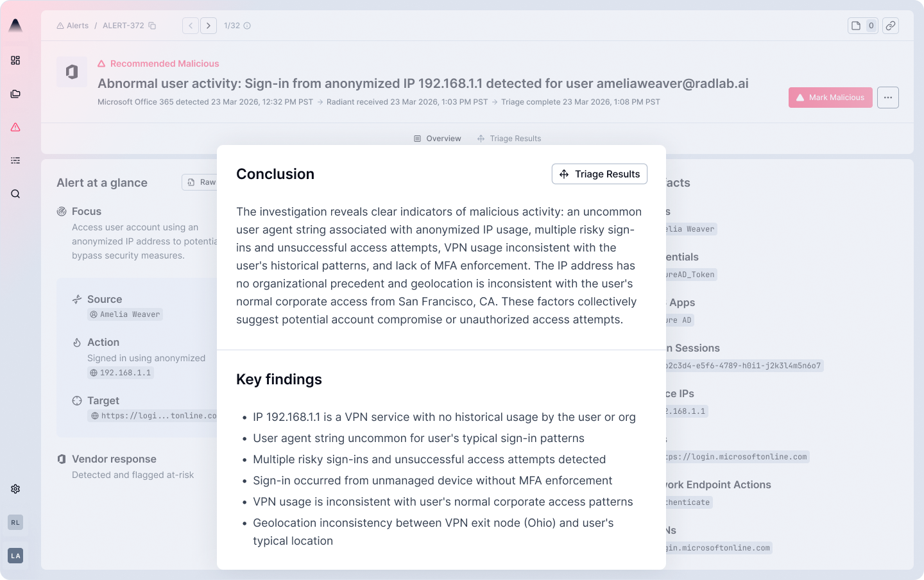
Task: Open the alerts triangle icon in sidebar
Action: (15, 127)
